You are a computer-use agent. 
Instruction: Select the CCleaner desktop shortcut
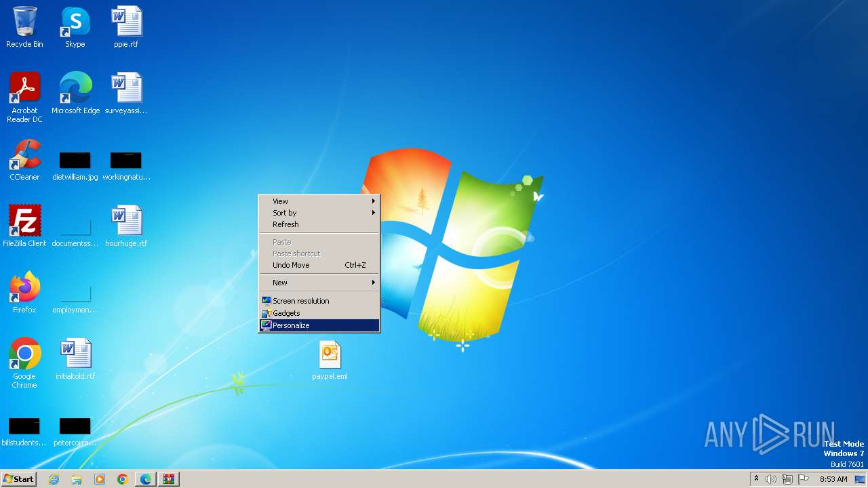coord(24,160)
